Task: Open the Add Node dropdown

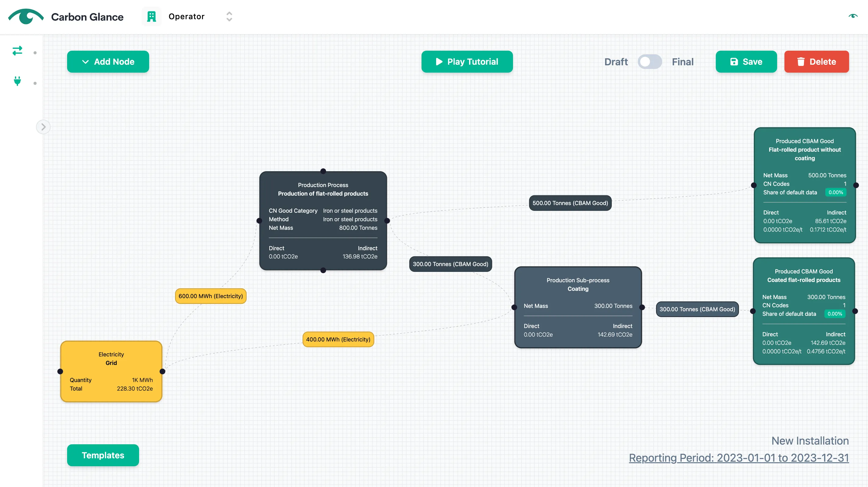Action: [x=108, y=62]
